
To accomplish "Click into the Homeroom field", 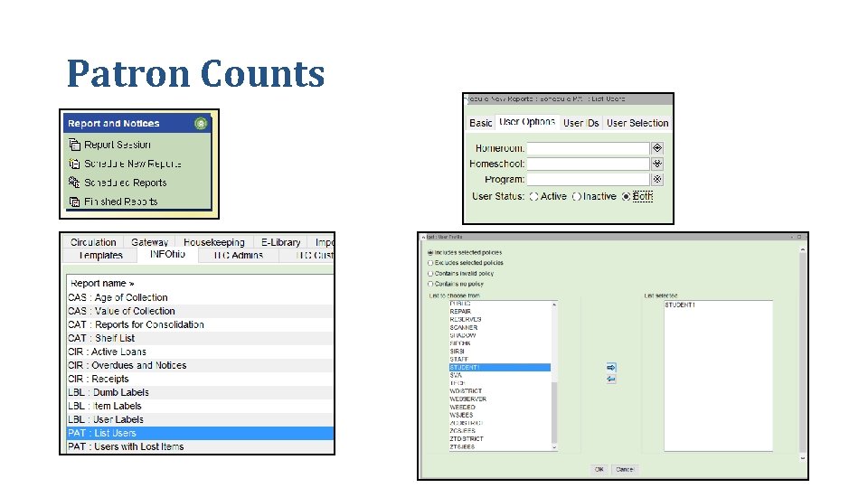I will [x=588, y=148].
